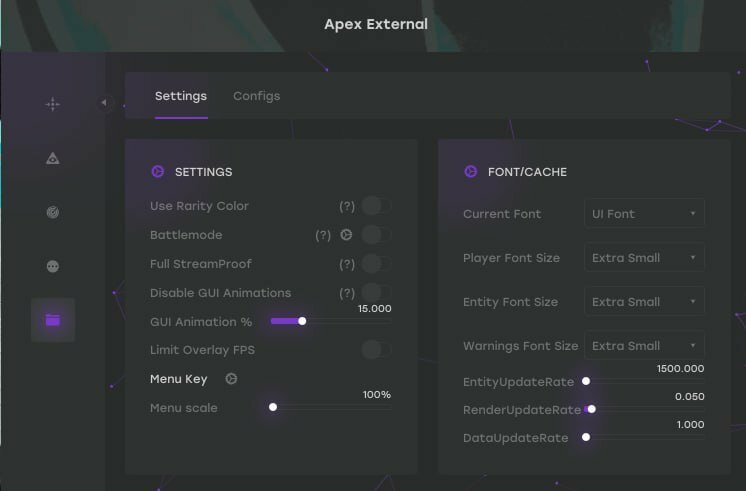The height and width of the screenshot is (491, 746).
Task: Click the Limit Overlay FPS label
Action: (x=202, y=350)
